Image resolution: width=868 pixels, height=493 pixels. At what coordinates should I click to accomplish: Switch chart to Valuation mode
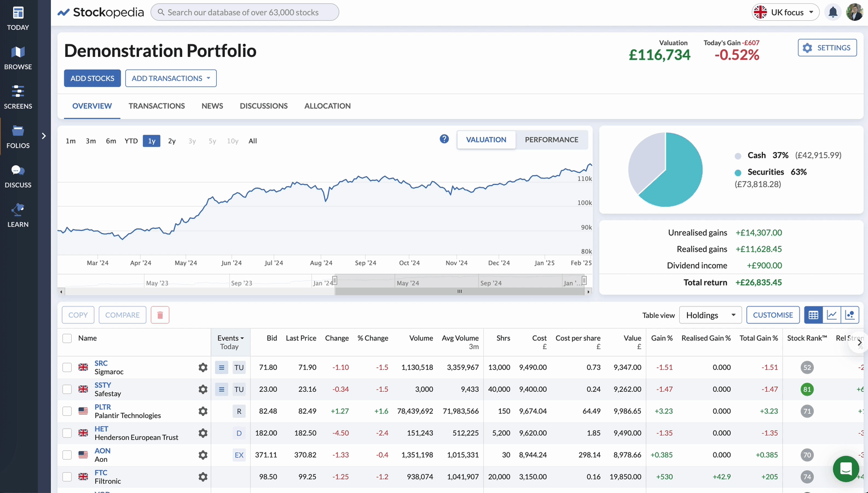tap(486, 140)
